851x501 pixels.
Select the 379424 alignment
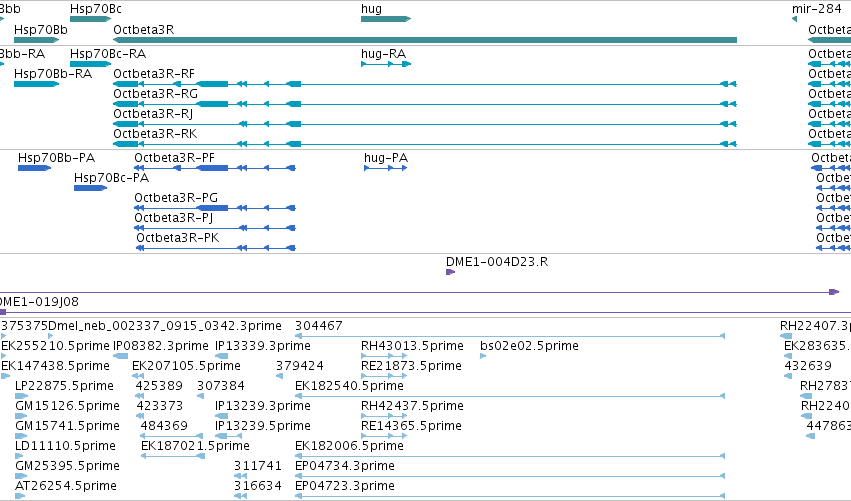click(300, 366)
